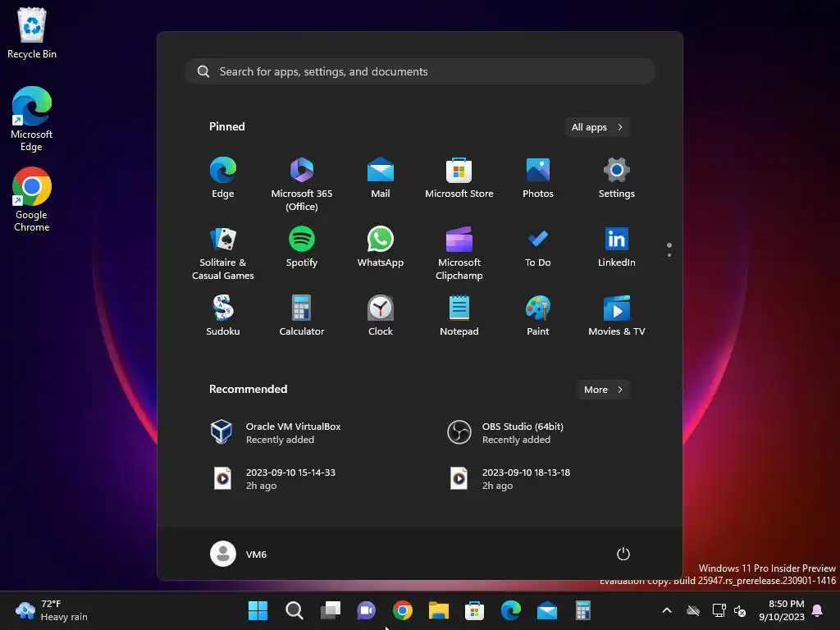This screenshot has width=840, height=630.
Task: Launch the Photos app
Action: tap(538, 178)
